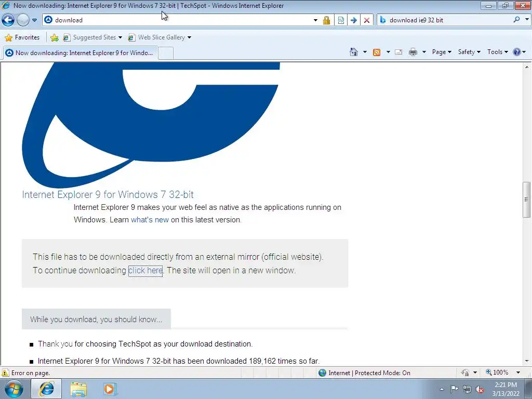Expand the zoom level dropdown arrow
This screenshot has width=532, height=399.
point(518,373)
